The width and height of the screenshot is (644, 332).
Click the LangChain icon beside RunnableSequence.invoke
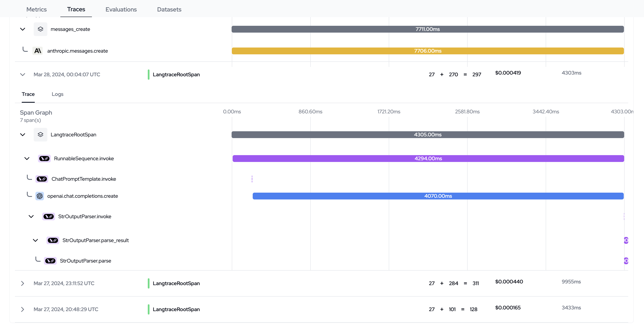point(44,159)
